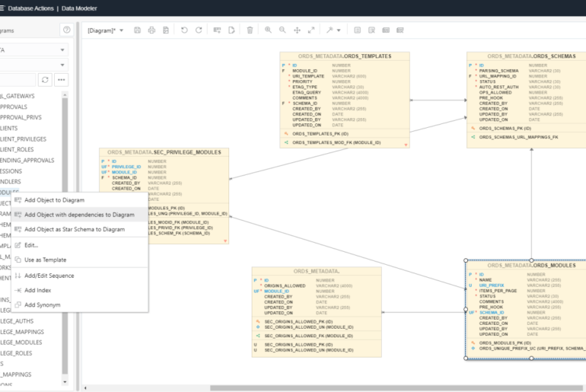The width and height of the screenshot is (586, 392).
Task: Click the horizontal scrollbar of the diagram canvas
Action: pos(397,388)
